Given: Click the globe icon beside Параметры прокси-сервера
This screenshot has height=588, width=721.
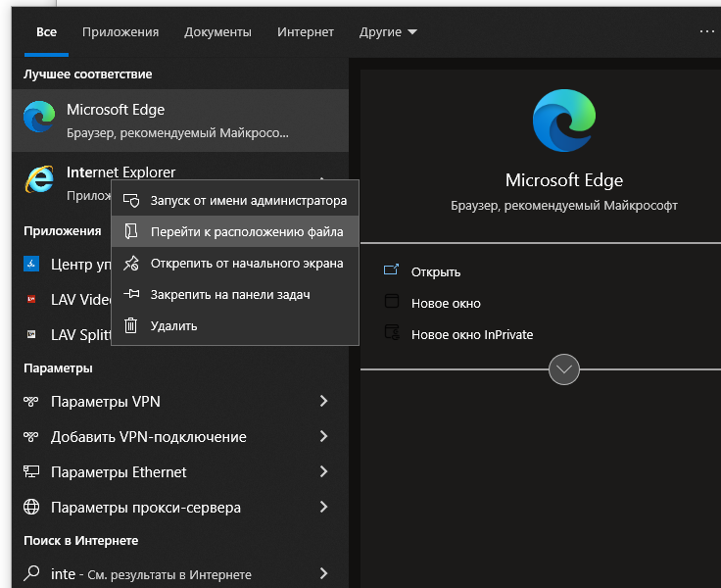Looking at the screenshot, I should [x=31, y=507].
